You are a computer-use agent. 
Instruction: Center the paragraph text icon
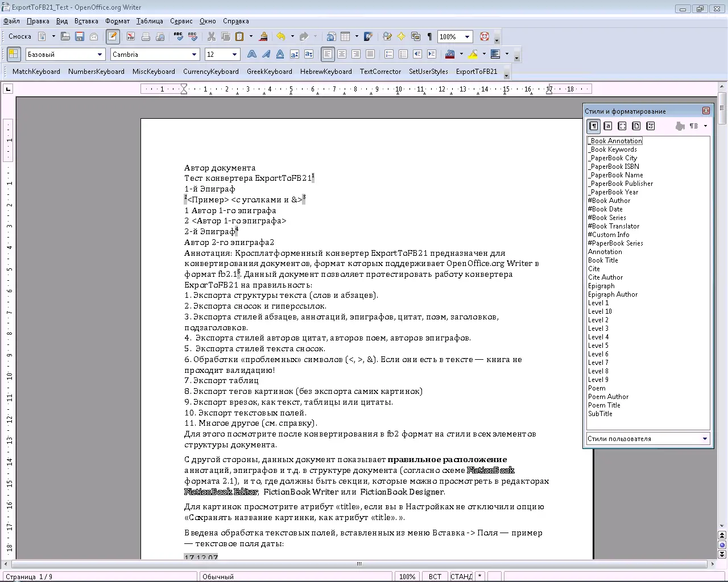342,54
